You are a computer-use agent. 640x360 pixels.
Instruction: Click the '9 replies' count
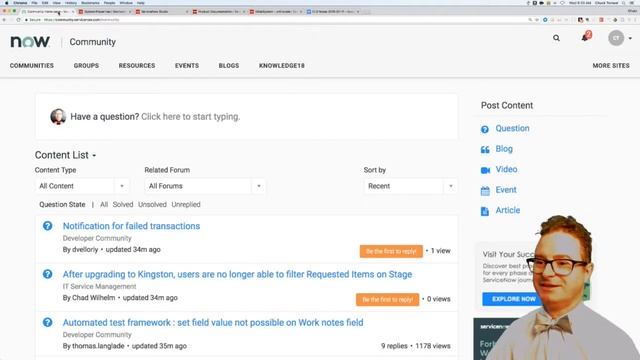coord(394,346)
